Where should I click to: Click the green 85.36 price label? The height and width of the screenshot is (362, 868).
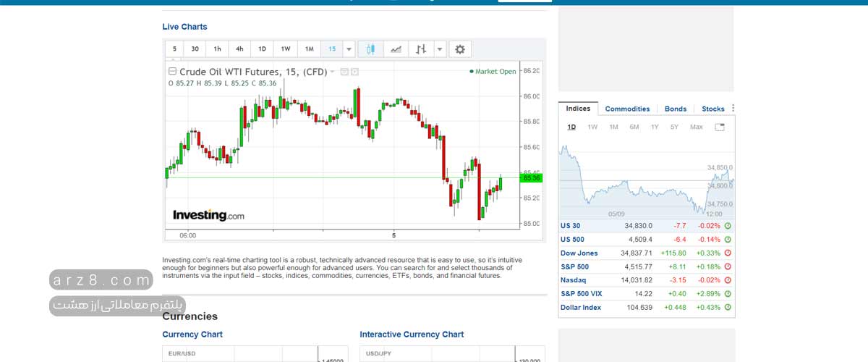pyautogui.click(x=531, y=178)
